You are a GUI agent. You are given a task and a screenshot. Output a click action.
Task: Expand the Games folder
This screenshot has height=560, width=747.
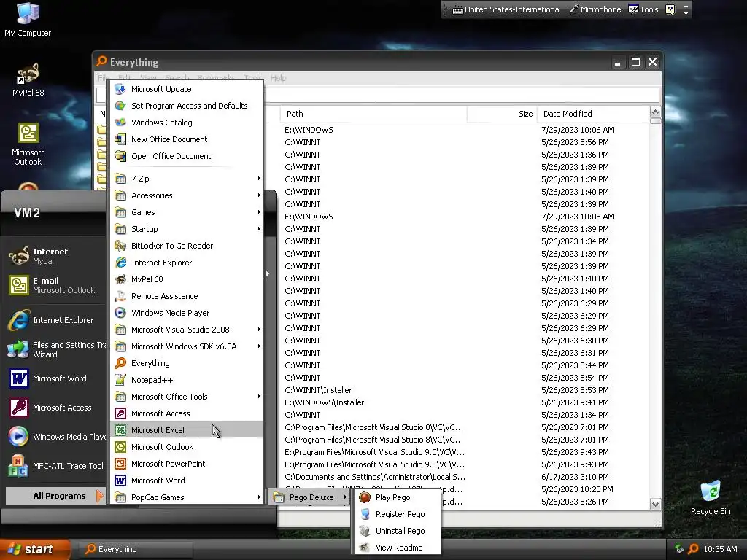tap(187, 212)
